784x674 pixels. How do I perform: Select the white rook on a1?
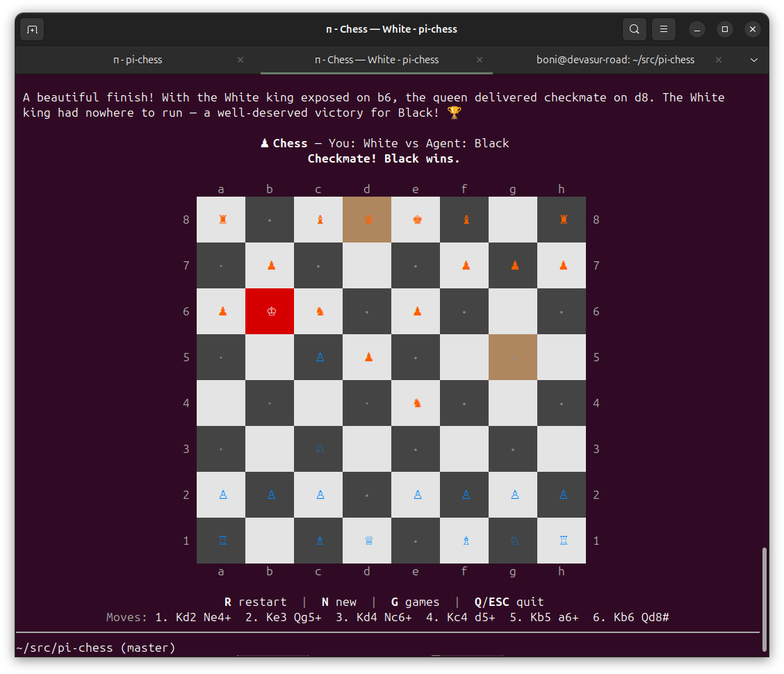221,541
